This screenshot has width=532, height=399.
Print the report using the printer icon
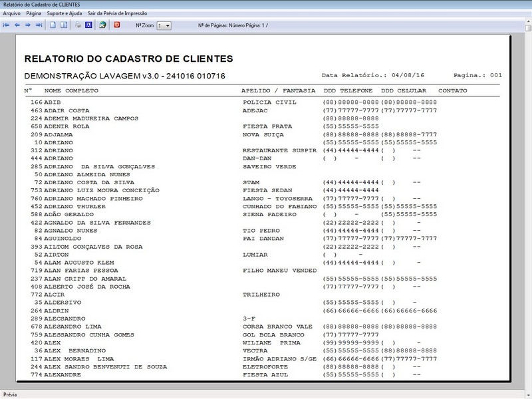[x=78, y=25]
